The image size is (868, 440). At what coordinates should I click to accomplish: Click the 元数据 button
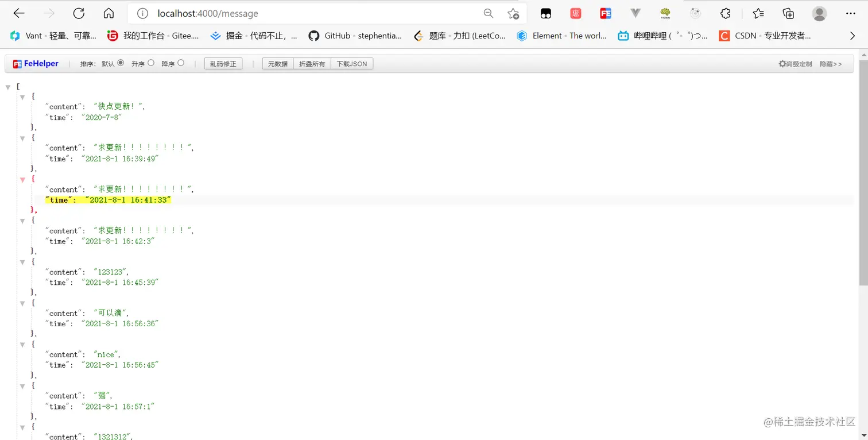[x=278, y=64]
